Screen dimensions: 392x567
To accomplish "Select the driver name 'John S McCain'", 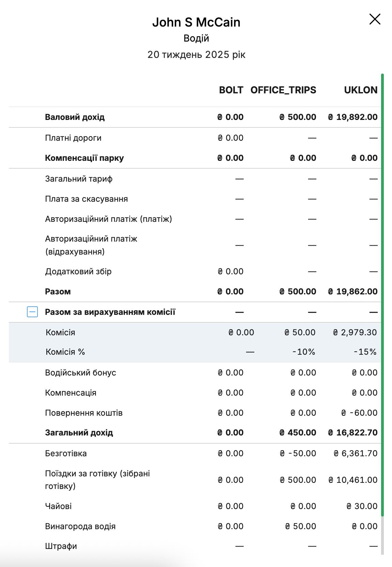I will point(196,22).
